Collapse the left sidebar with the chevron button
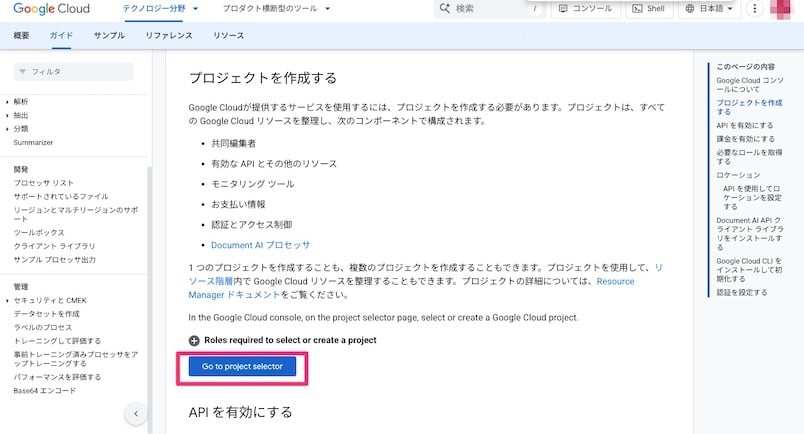 (136, 413)
